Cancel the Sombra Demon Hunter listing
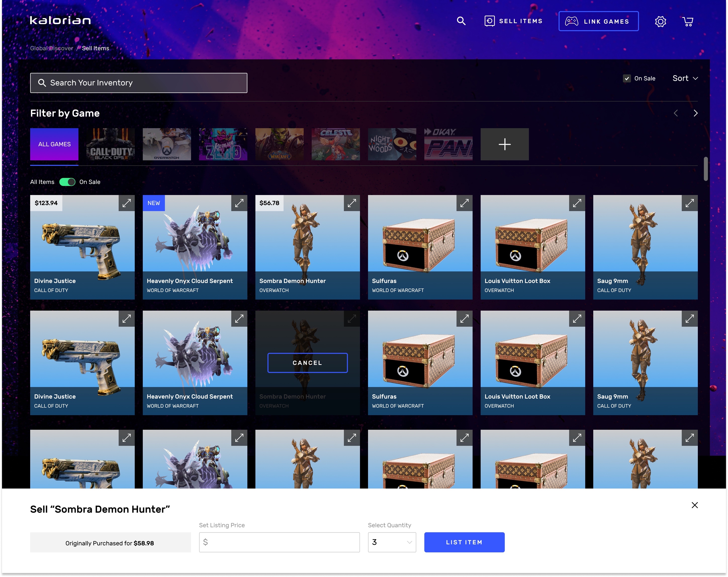Image resolution: width=728 pixels, height=577 pixels. 307,363
